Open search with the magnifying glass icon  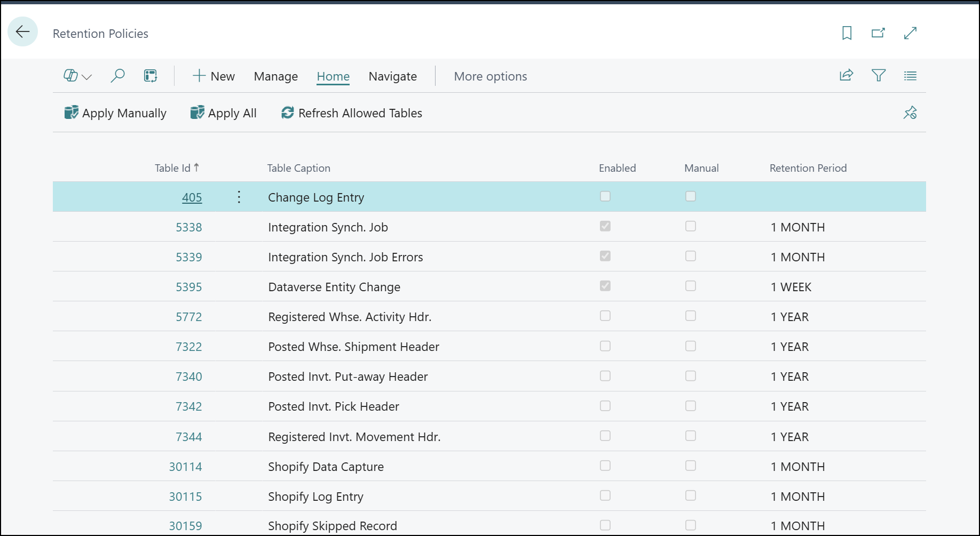pos(117,76)
